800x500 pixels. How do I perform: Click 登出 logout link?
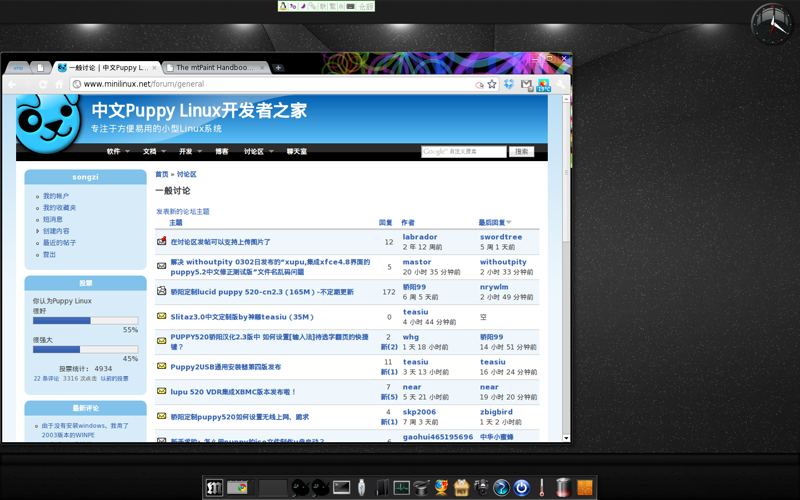pos(49,255)
